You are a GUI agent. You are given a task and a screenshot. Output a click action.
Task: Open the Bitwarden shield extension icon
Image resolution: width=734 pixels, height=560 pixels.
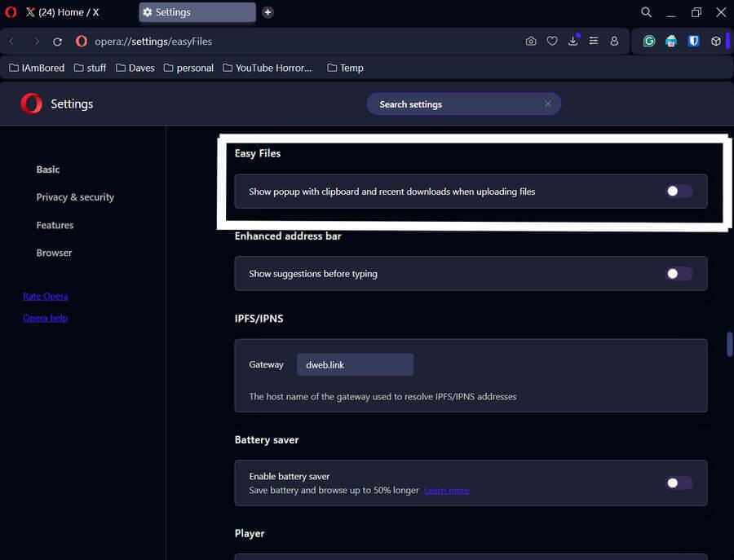694,42
